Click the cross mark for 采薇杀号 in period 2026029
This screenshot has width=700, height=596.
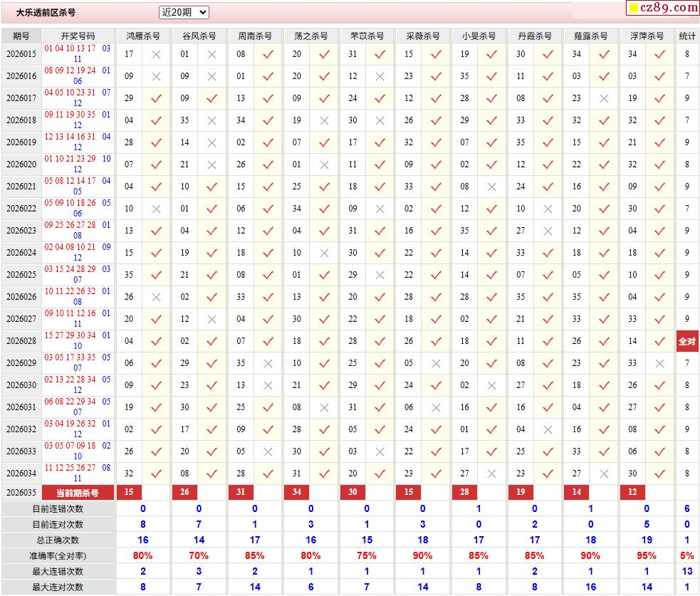pyautogui.click(x=436, y=363)
